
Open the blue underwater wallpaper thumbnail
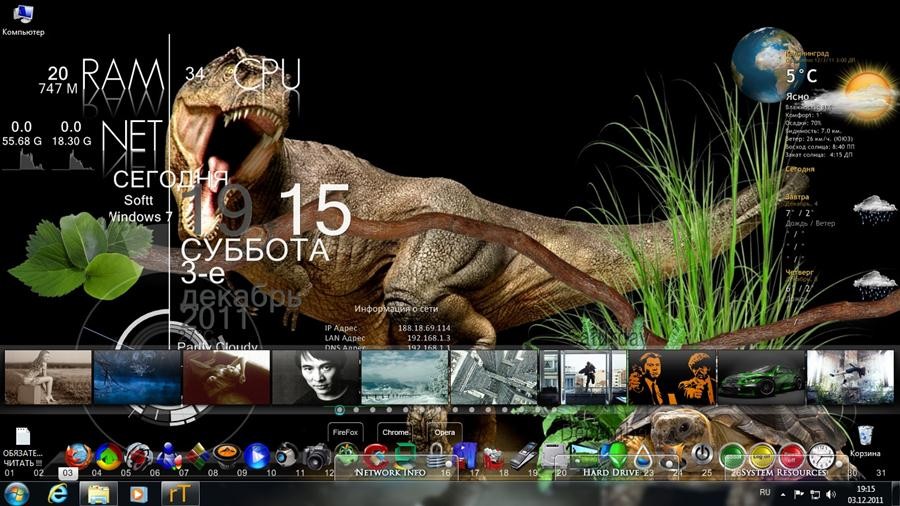pyautogui.click(x=137, y=377)
